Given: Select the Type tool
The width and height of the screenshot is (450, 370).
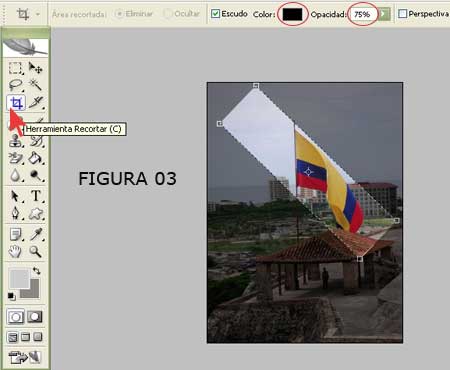Looking at the screenshot, I should coord(36,196).
